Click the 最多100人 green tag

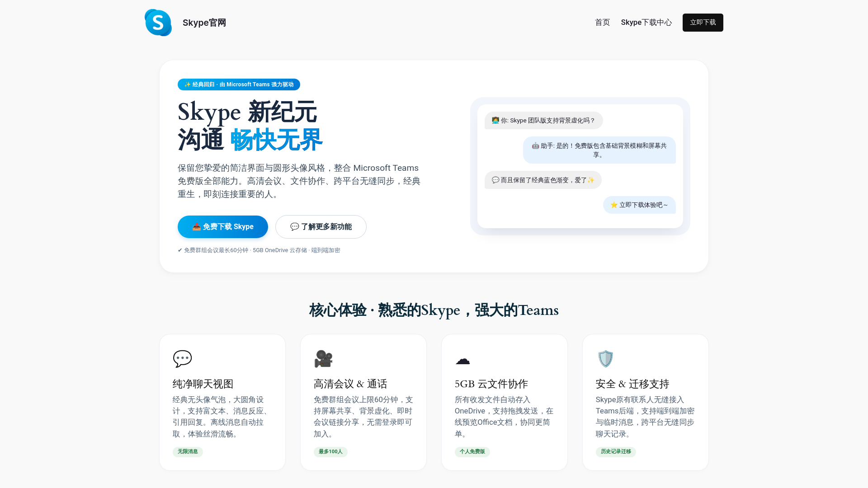330,452
